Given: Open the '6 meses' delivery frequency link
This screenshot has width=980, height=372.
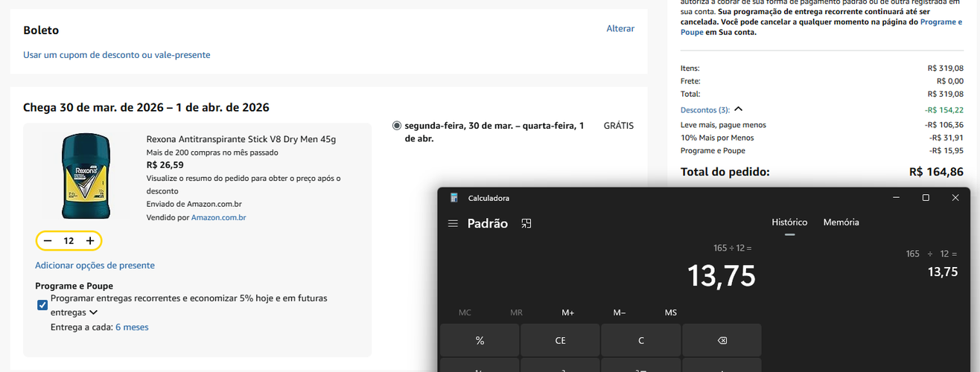Looking at the screenshot, I should pyautogui.click(x=132, y=327).
